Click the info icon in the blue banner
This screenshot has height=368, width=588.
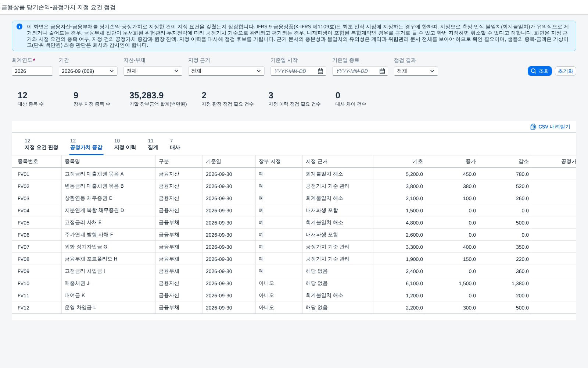(x=19, y=26)
